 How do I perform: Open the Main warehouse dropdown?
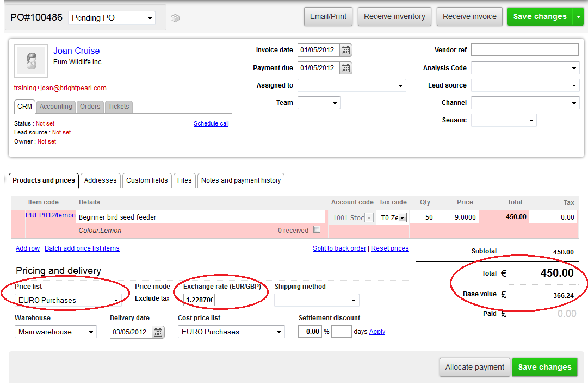55,332
